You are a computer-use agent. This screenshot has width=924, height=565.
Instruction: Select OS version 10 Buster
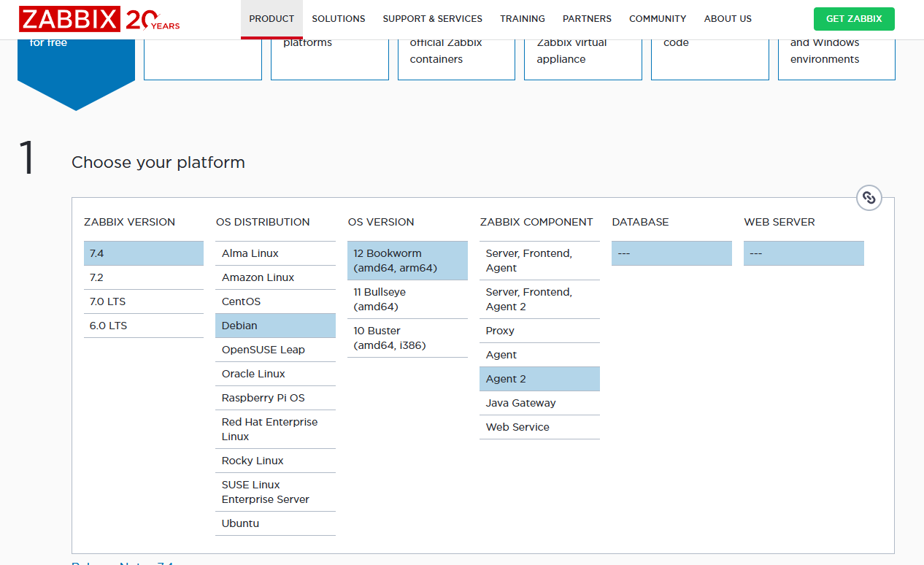(408, 338)
